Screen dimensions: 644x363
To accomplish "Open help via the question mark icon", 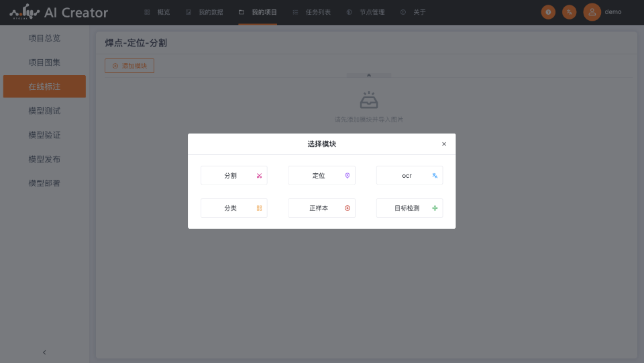I will click(548, 12).
